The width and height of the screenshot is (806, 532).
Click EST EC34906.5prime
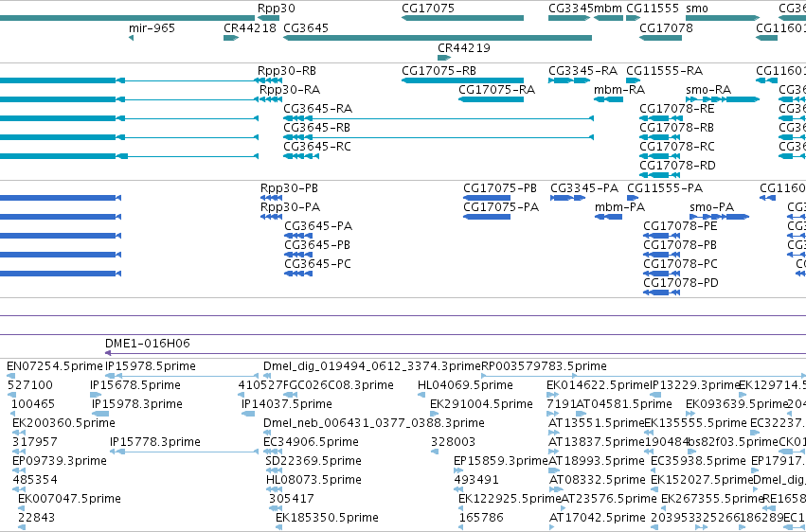tap(311, 443)
